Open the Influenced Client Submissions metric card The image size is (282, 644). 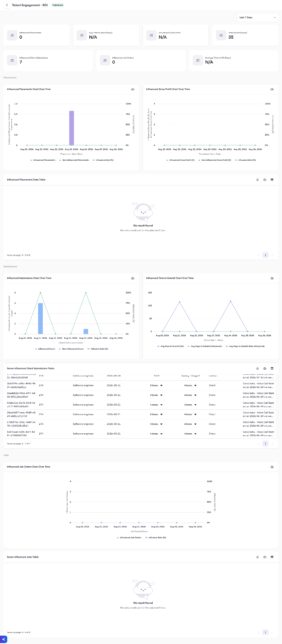pyautogui.click(x=48, y=60)
